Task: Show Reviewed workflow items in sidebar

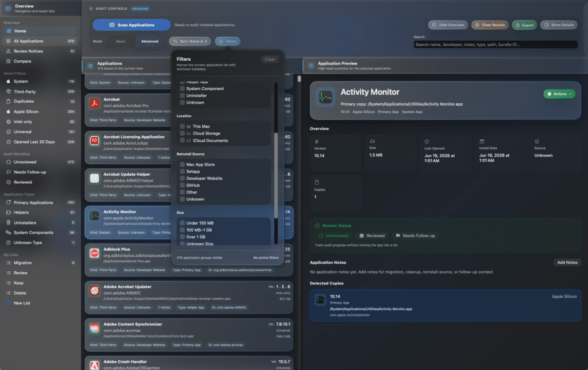Action: click(40, 182)
